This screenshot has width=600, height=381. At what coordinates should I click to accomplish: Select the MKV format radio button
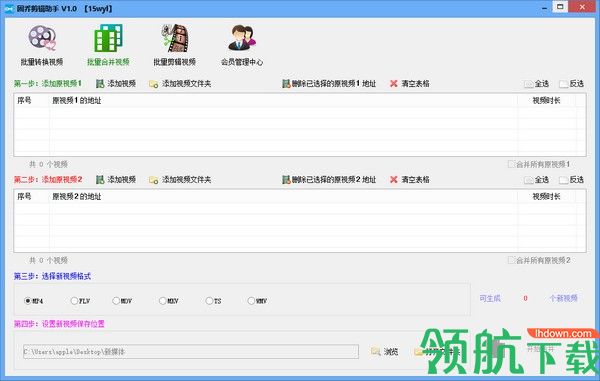(163, 301)
